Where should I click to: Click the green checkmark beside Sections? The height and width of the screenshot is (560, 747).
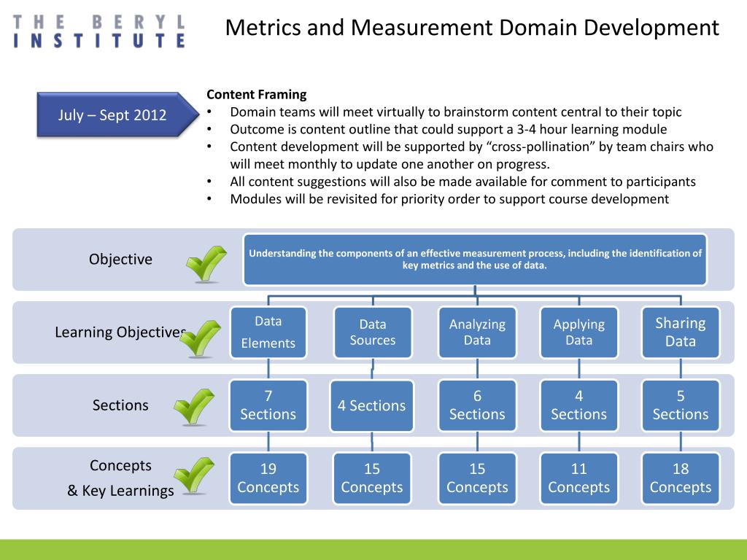(x=194, y=406)
